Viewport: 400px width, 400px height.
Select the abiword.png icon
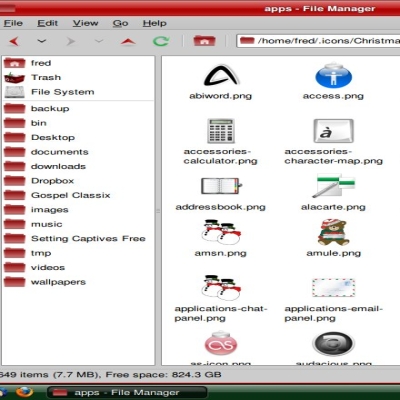click(x=221, y=75)
